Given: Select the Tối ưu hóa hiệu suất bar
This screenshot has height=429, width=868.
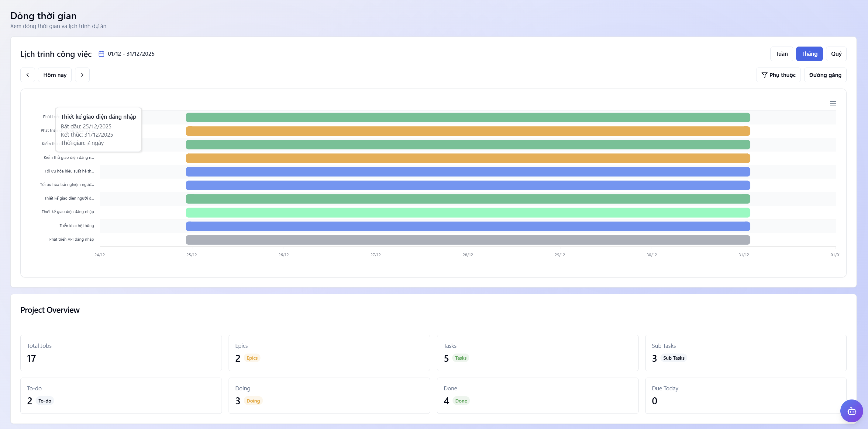Looking at the screenshot, I should [x=468, y=172].
